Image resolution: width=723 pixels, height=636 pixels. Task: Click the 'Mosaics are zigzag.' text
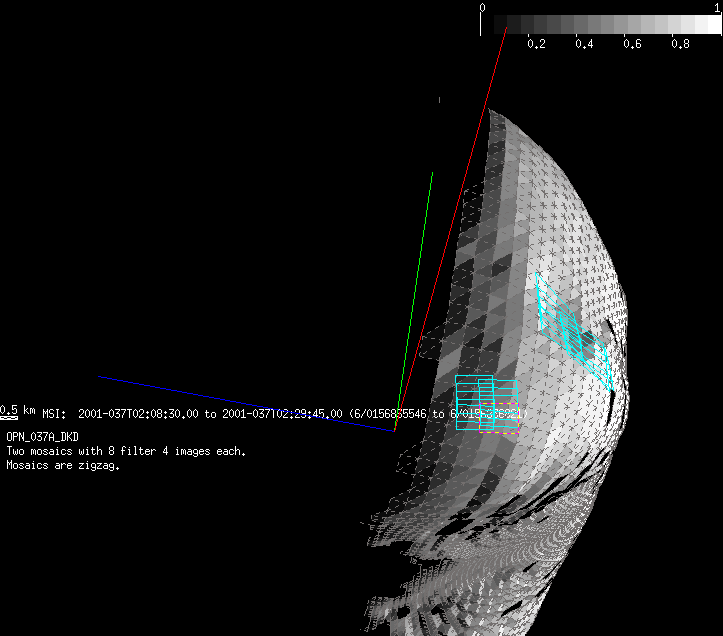(63, 466)
